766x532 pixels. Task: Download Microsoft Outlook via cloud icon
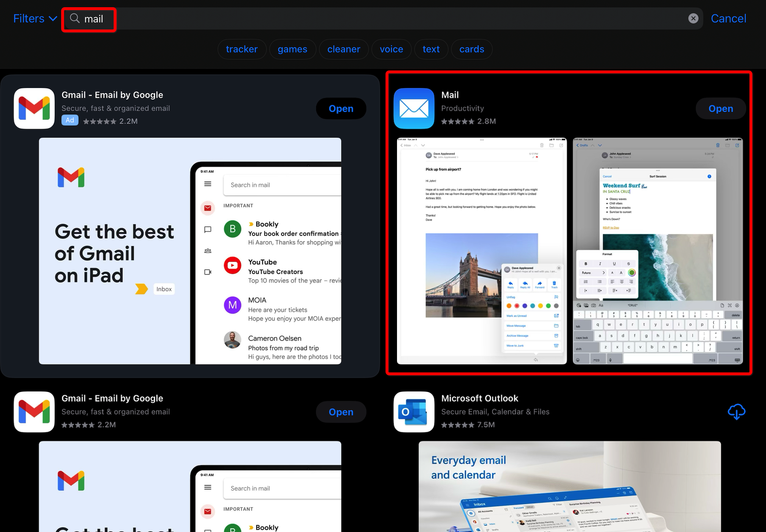[x=736, y=412]
